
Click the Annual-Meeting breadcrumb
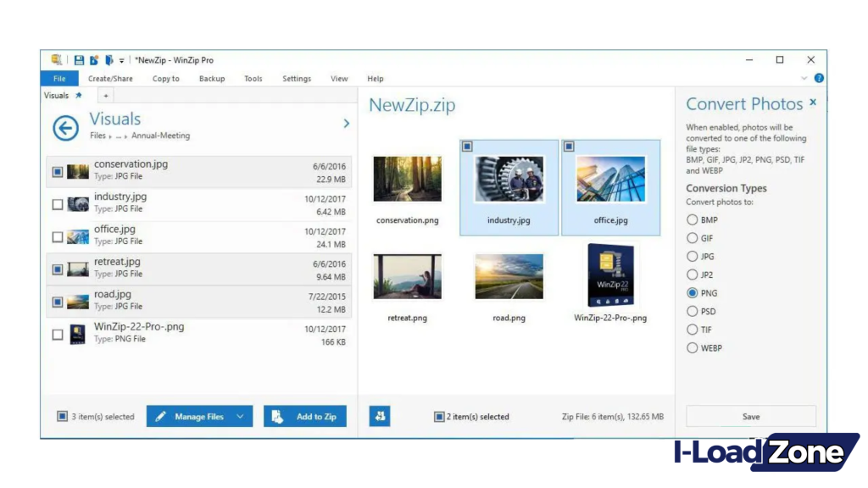pyautogui.click(x=160, y=136)
